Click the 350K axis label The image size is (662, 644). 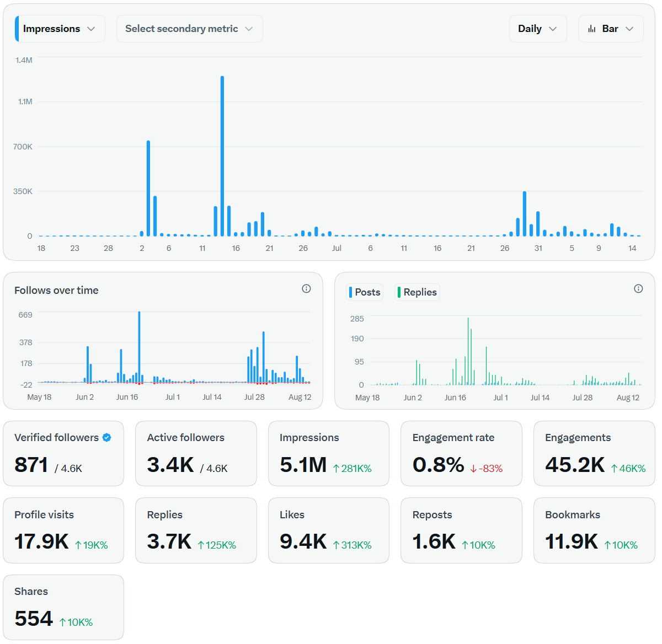[23, 191]
